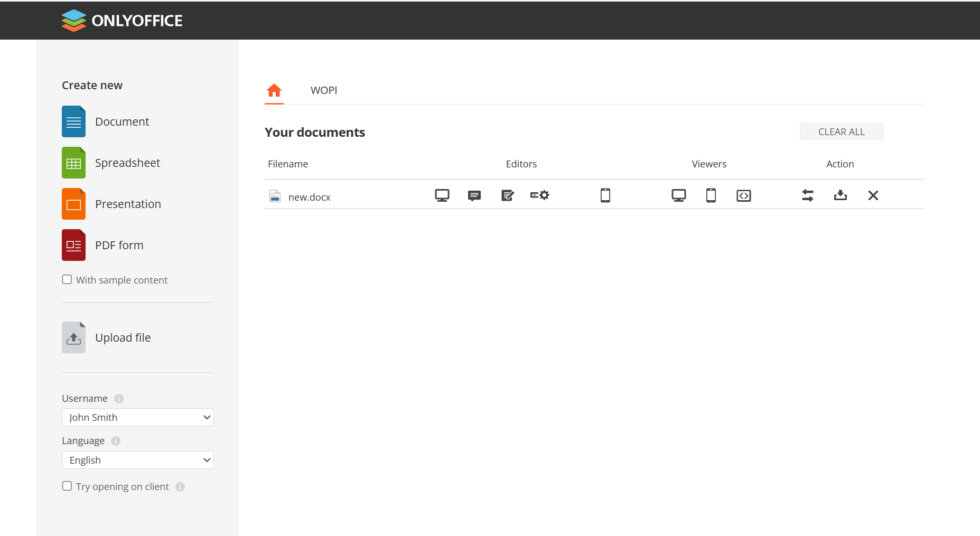The height and width of the screenshot is (536, 980).
Task: Switch to the WOPI tab
Action: coord(324,90)
